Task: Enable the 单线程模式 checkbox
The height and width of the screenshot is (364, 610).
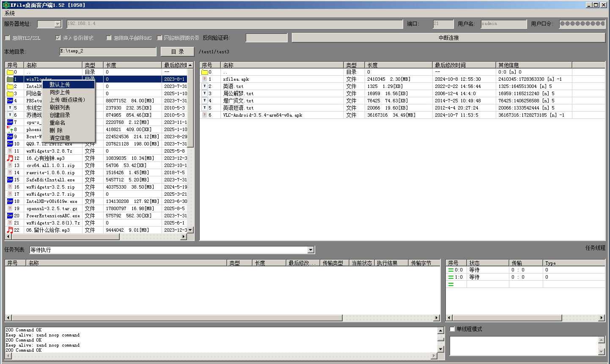Action: tap(452, 329)
